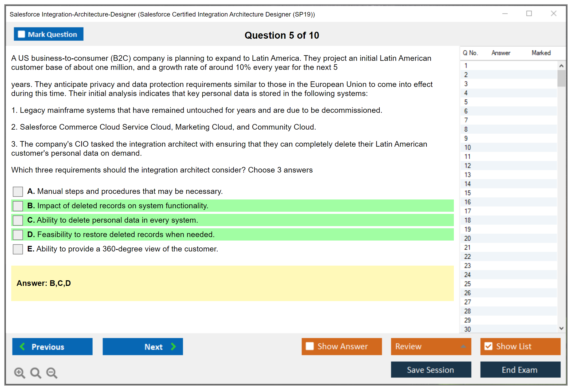Image resolution: width=574 pixels, height=392 pixels.
Task: Tick the Mark Question checkbox
Action: [x=21, y=34]
